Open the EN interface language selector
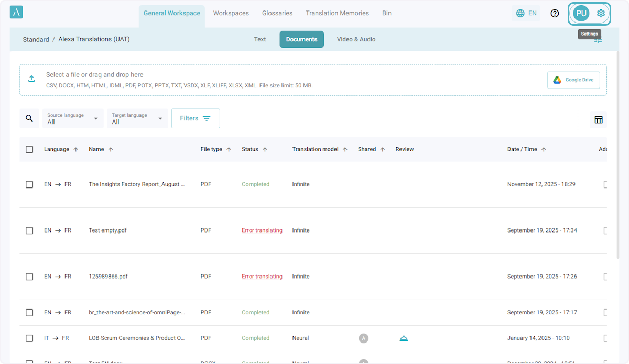Image resolution: width=629 pixels, height=364 pixels. pos(526,13)
